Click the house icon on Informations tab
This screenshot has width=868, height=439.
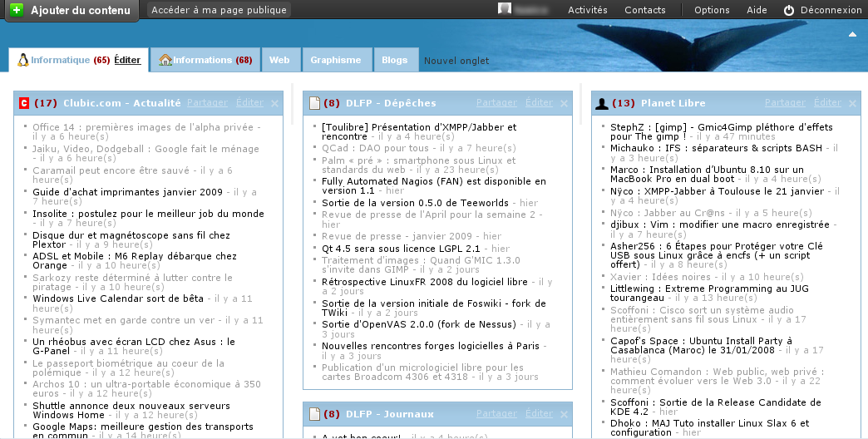click(165, 60)
